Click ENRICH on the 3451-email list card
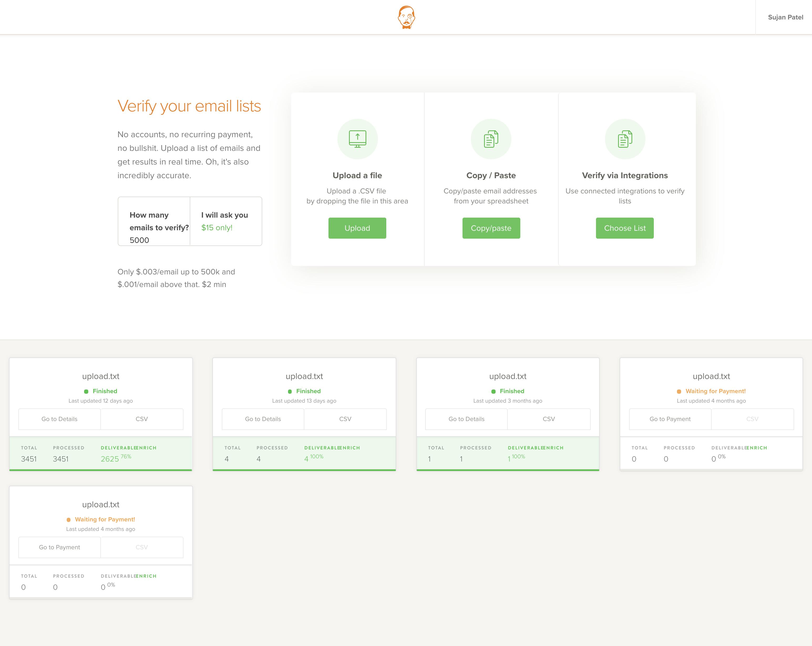Image resolution: width=812 pixels, height=646 pixels. (146, 448)
